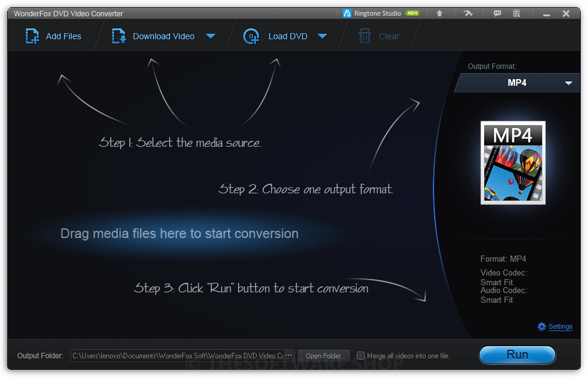Click the MP4 output format button
Screen dimensions: 588x377
click(x=517, y=83)
